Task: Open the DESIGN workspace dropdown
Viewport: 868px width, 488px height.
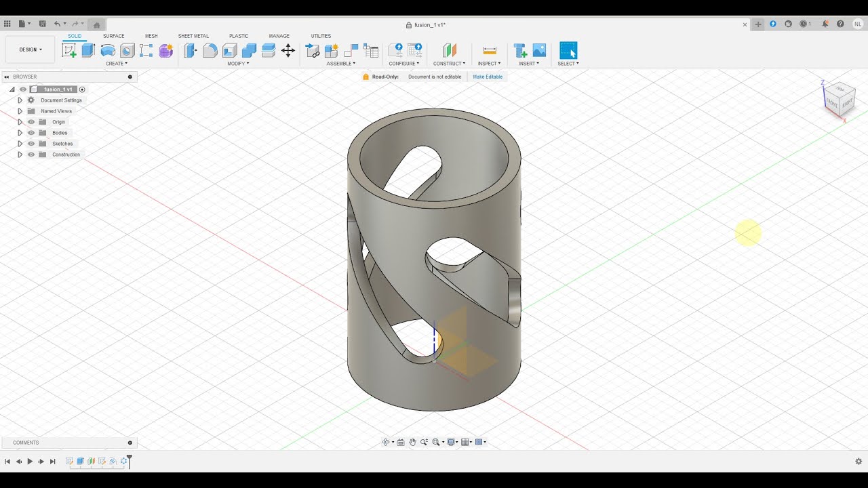Action: (x=31, y=49)
